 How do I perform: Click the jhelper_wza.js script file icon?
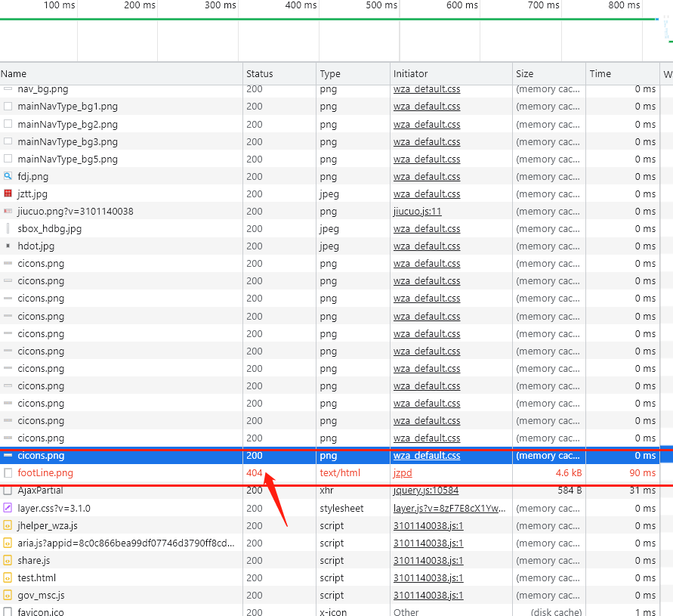8,525
